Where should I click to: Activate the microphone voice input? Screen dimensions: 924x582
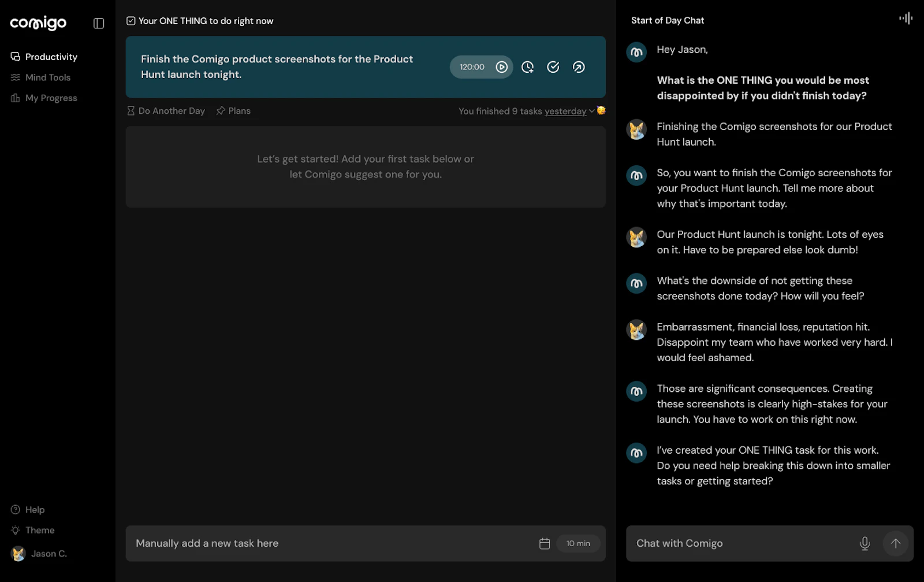coord(865,543)
